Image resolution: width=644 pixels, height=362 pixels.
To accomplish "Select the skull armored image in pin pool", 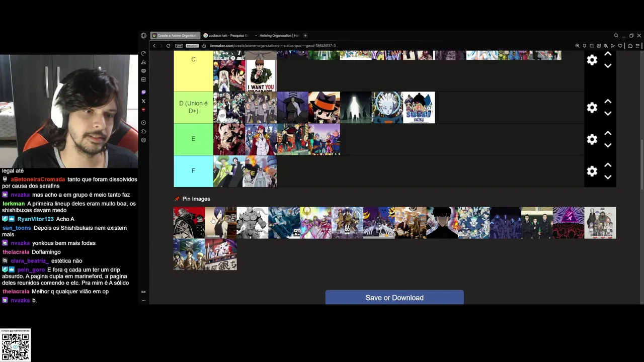I will pyautogui.click(x=189, y=223).
